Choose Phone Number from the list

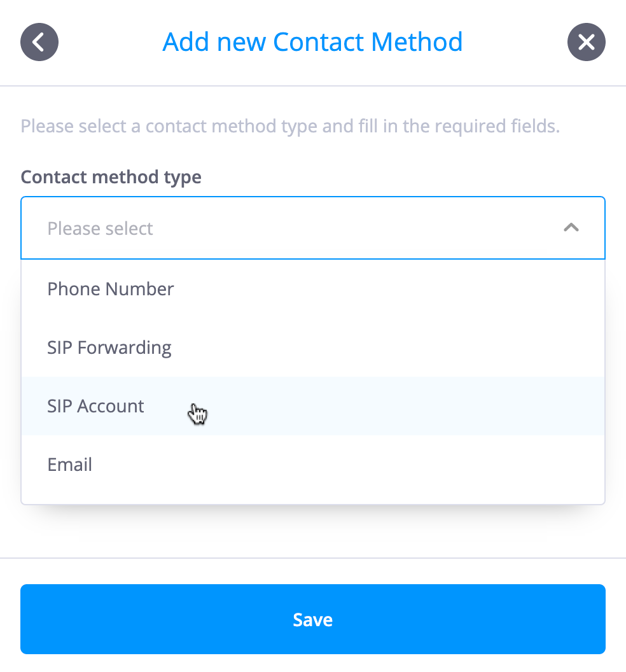pos(313,289)
